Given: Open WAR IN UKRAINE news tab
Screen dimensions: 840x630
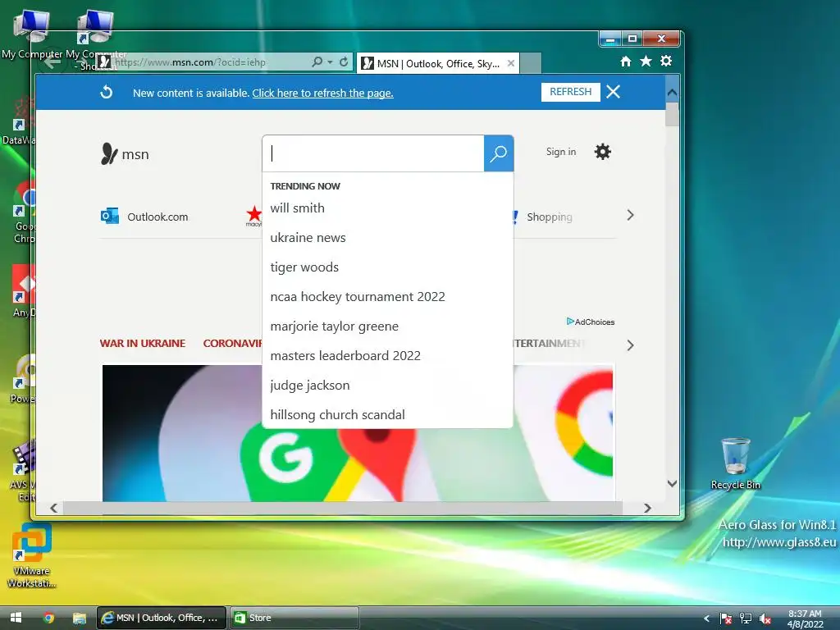Looking at the screenshot, I should [143, 344].
